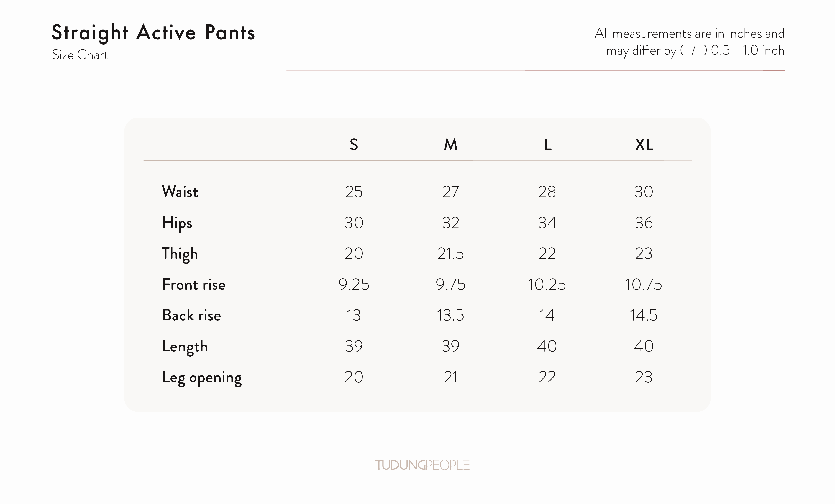
Task: Click the 14.5 back rise value
Action: click(643, 315)
